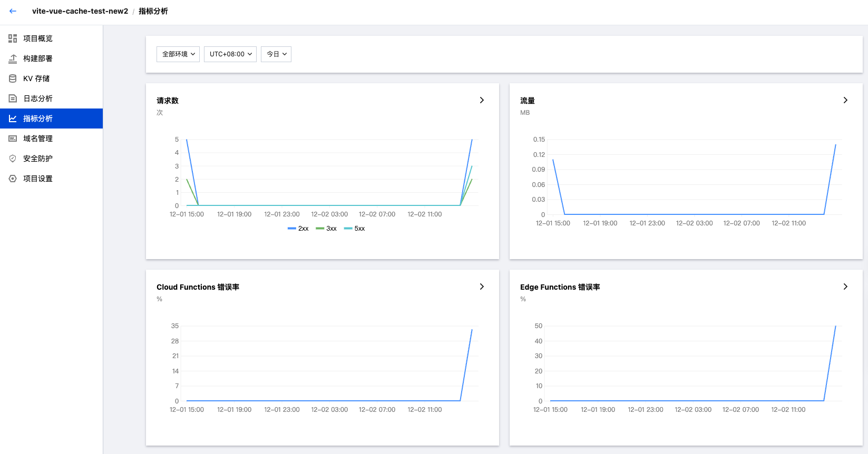
Task: Toggle 5xx series in chart legend
Action: pyautogui.click(x=355, y=229)
